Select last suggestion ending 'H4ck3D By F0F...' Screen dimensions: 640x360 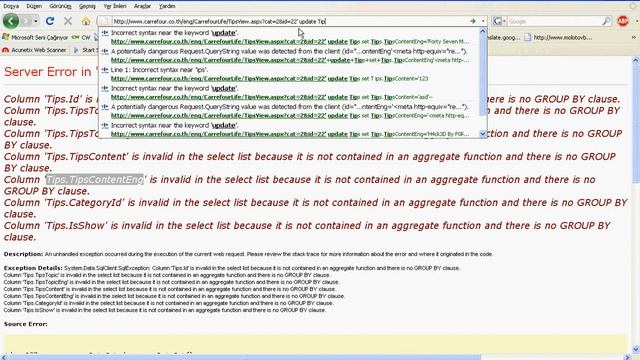point(290,129)
